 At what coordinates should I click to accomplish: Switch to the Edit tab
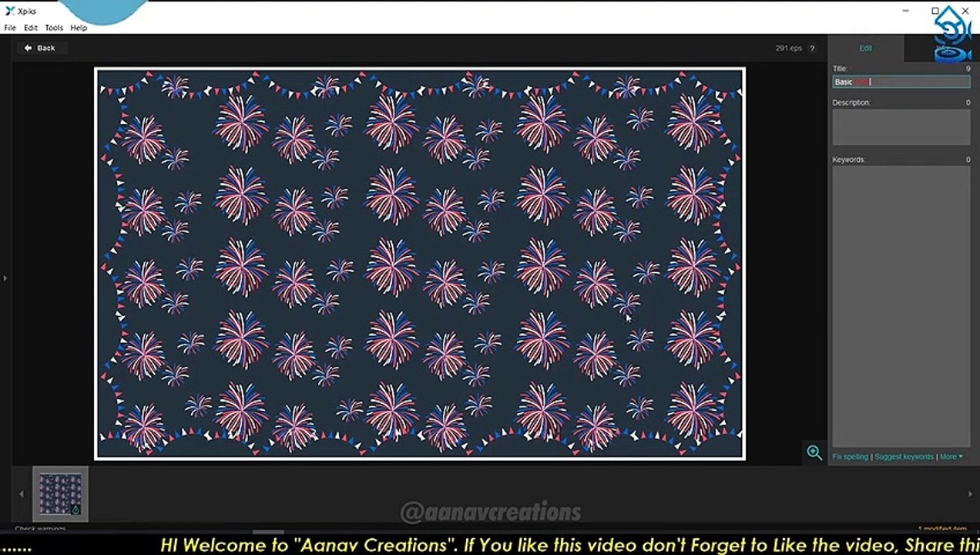(x=865, y=48)
